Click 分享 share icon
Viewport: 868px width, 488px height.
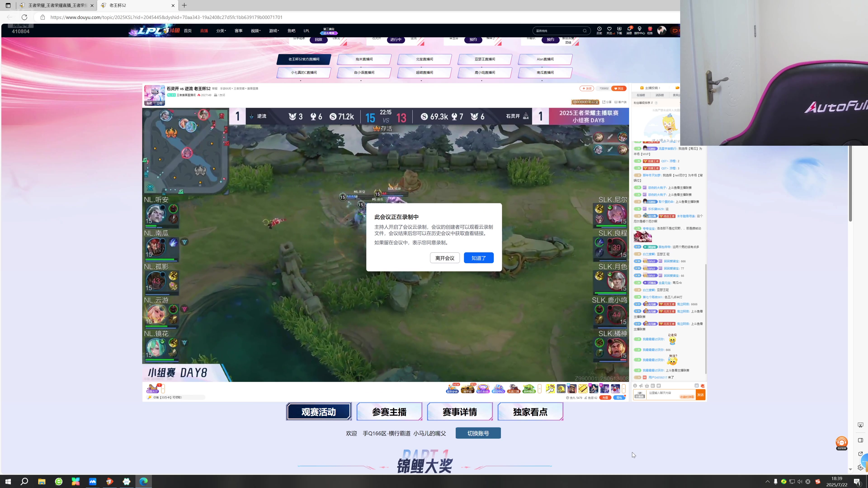tap(606, 102)
